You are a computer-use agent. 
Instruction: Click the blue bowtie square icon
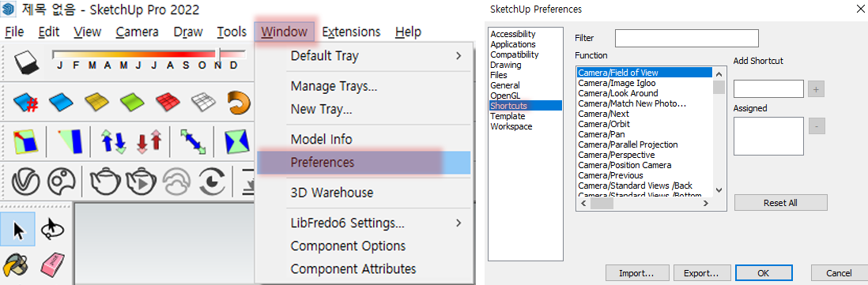(x=237, y=141)
